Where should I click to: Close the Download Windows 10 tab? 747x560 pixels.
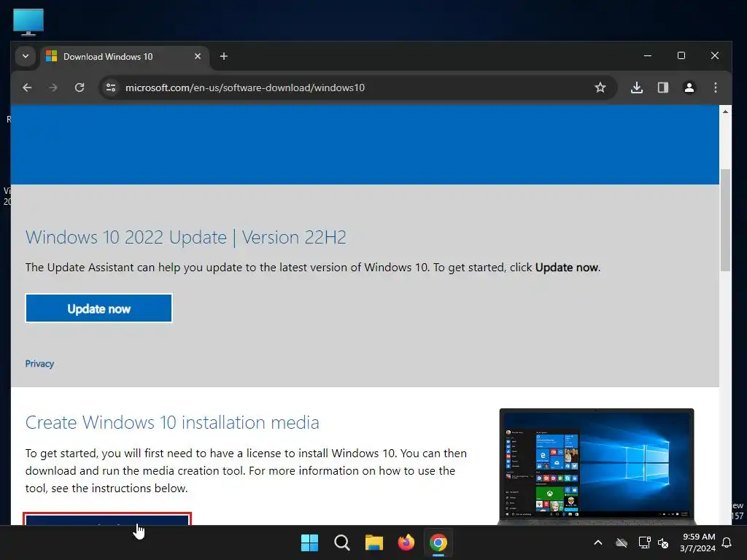point(198,57)
